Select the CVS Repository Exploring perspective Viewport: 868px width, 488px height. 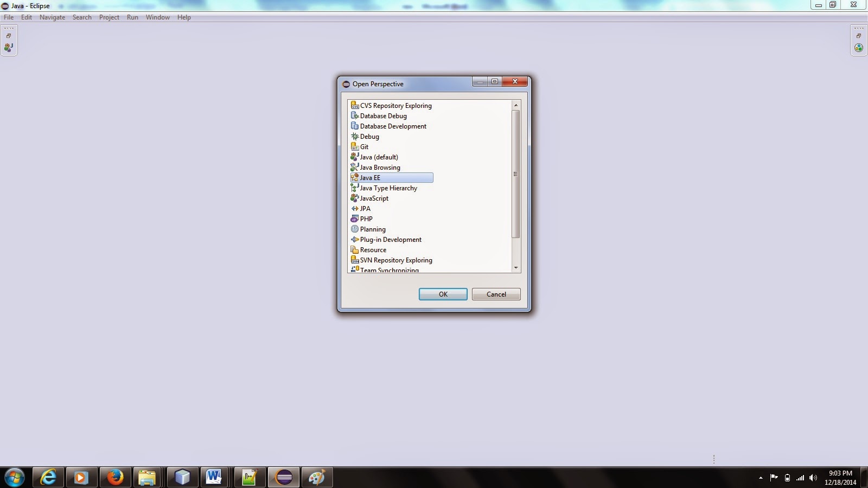(391, 106)
